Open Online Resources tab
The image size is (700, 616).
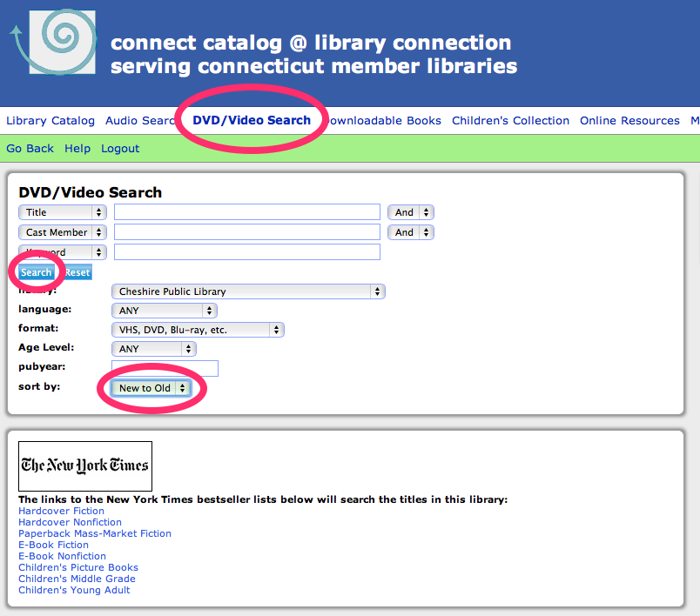629,121
